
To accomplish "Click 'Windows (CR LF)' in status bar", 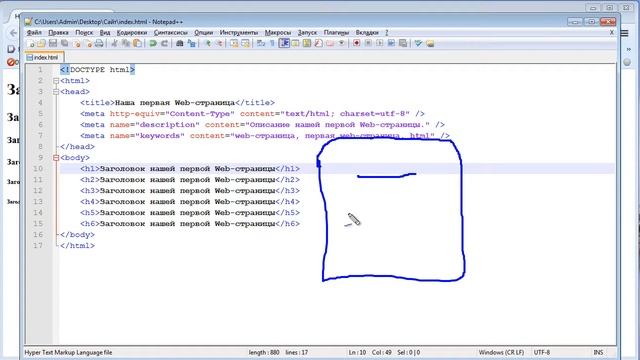I will click(x=501, y=352).
